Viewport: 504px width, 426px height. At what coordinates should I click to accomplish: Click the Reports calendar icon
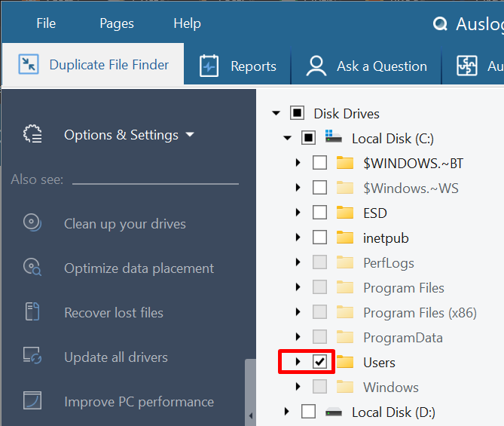pyautogui.click(x=209, y=66)
